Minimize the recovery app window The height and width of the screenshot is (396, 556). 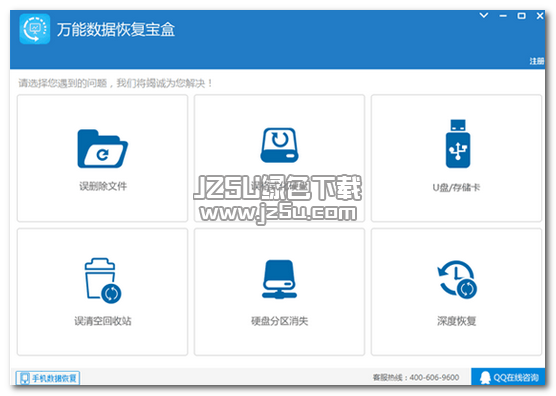503,16
